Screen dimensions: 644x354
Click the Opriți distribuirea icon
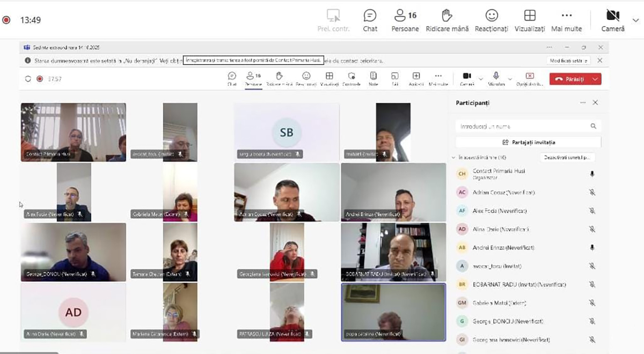(x=530, y=78)
